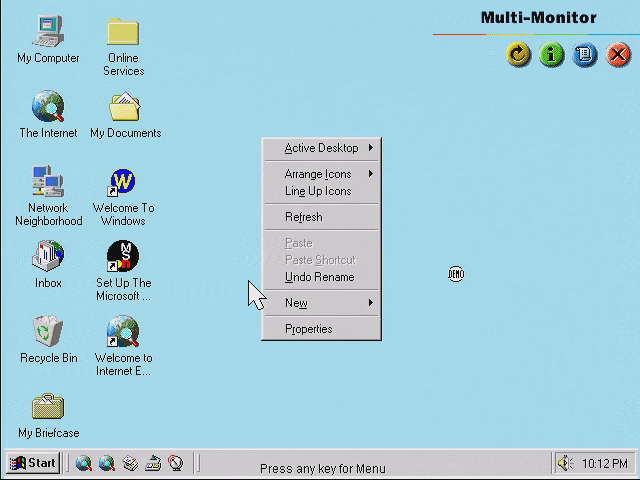Screen dimensions: 640x480
Task: Open the Outlook Express quick launch icon
Action: coord(130,464)
